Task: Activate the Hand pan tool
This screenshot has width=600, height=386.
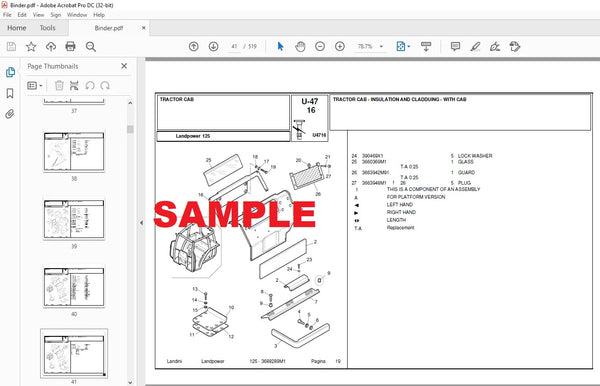Action: point(300,47)
